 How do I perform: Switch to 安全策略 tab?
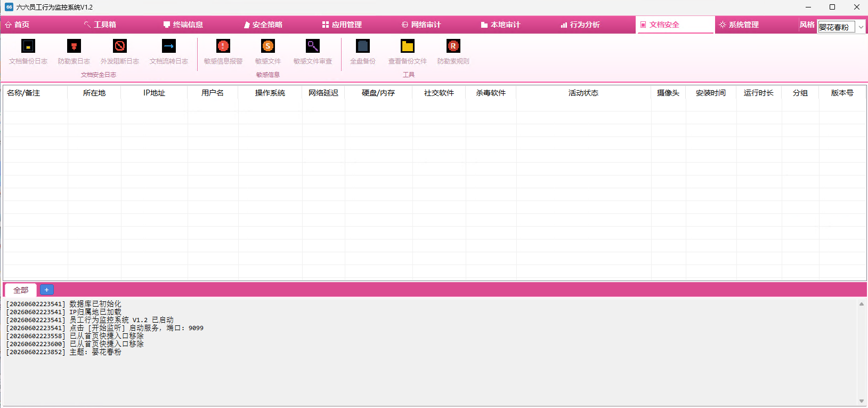coord(263,25)
